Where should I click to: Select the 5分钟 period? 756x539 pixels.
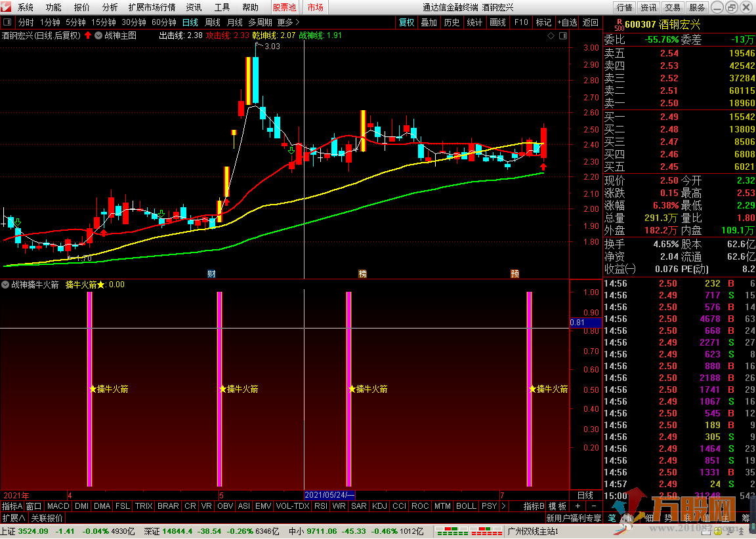point(75,23)
